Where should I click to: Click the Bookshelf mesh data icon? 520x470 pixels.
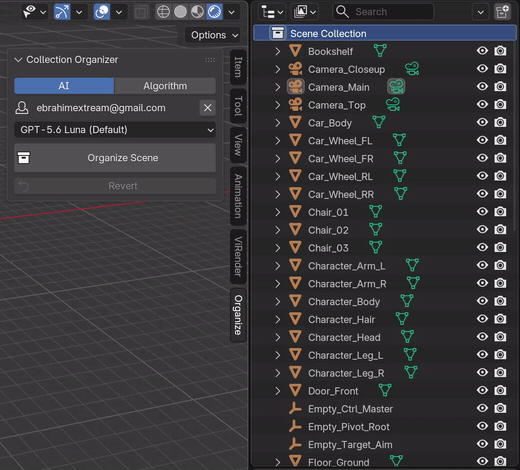click(380, 51)
